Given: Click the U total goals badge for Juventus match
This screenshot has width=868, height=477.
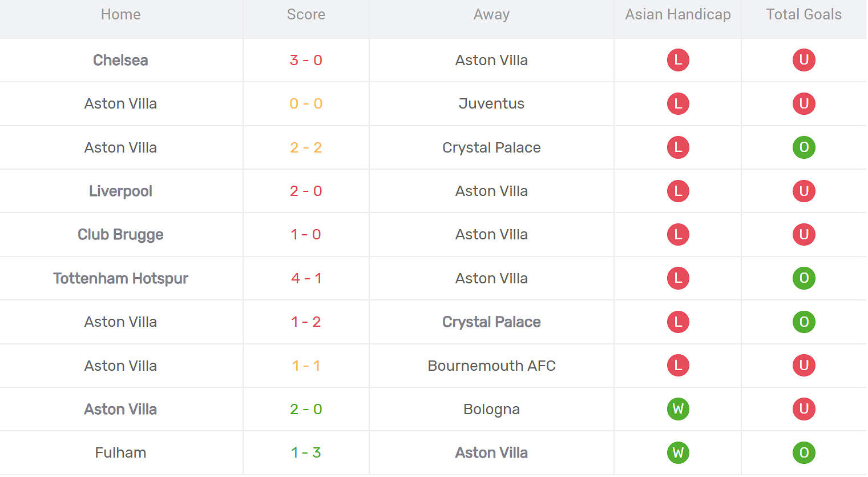Looking at the screenshot, I should tap(804, 104).
